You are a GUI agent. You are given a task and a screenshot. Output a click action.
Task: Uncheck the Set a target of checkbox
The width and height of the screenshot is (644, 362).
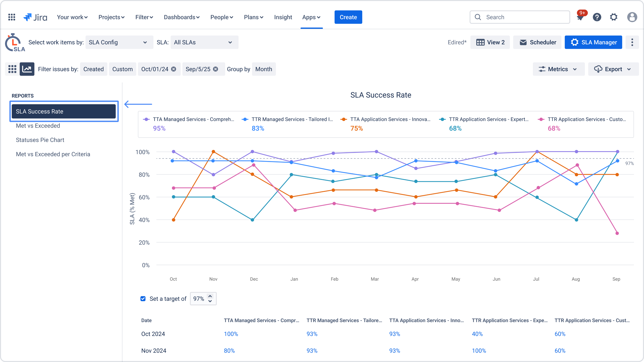click(143, 299)
